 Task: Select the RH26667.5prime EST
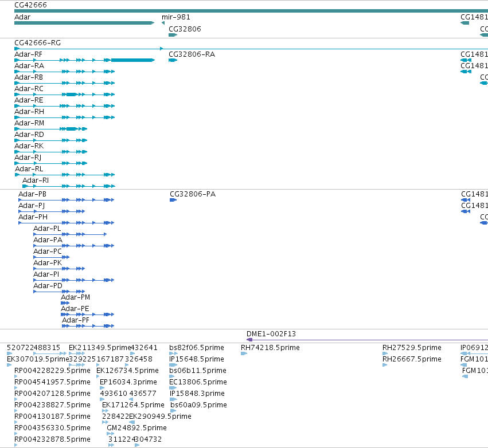385,365
